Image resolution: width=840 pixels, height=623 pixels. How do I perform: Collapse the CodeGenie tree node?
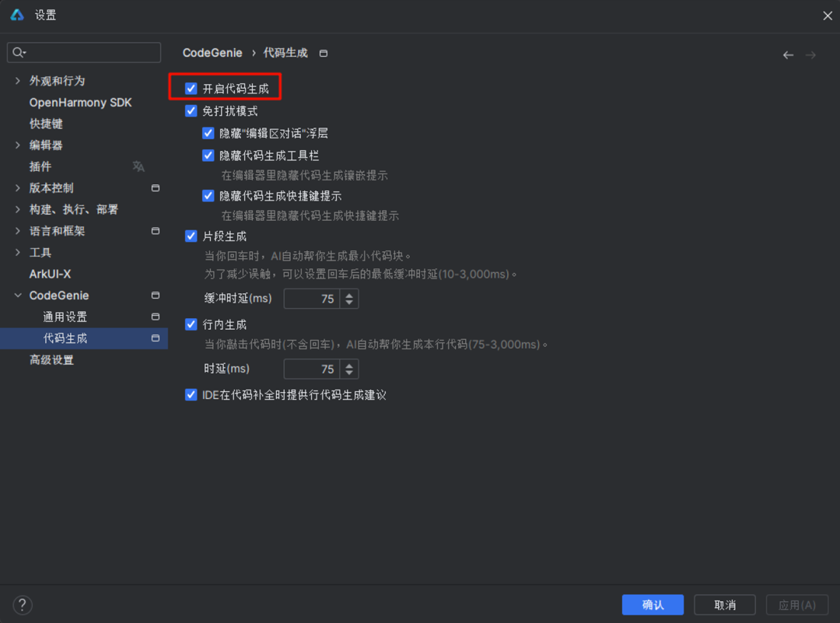[x=18, y=295]
